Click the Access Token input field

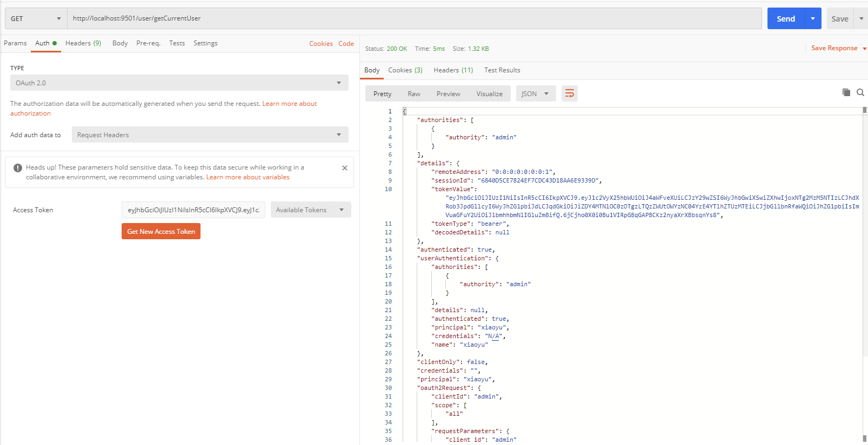click(x=193, y=210)
